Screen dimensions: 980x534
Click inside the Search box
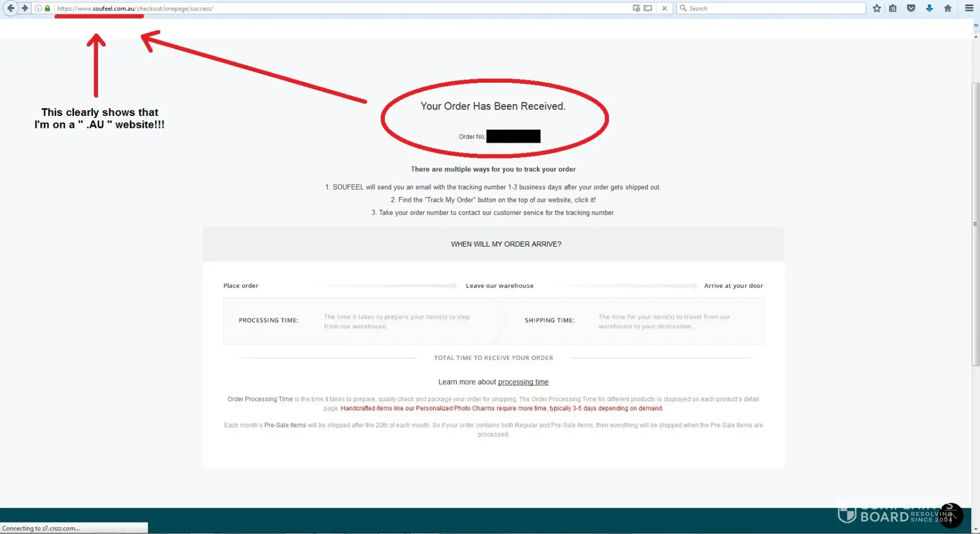(773, 8)
